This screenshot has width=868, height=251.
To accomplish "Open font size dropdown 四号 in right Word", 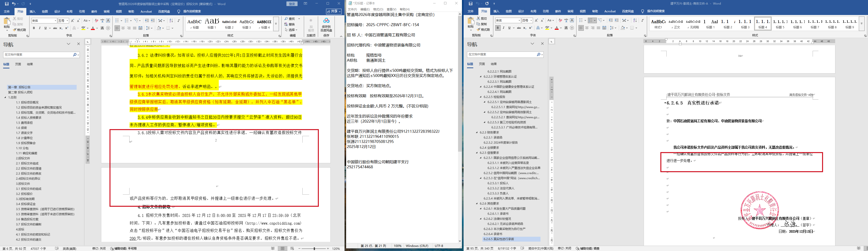I will pyautogui.click(x=531, y=21).
